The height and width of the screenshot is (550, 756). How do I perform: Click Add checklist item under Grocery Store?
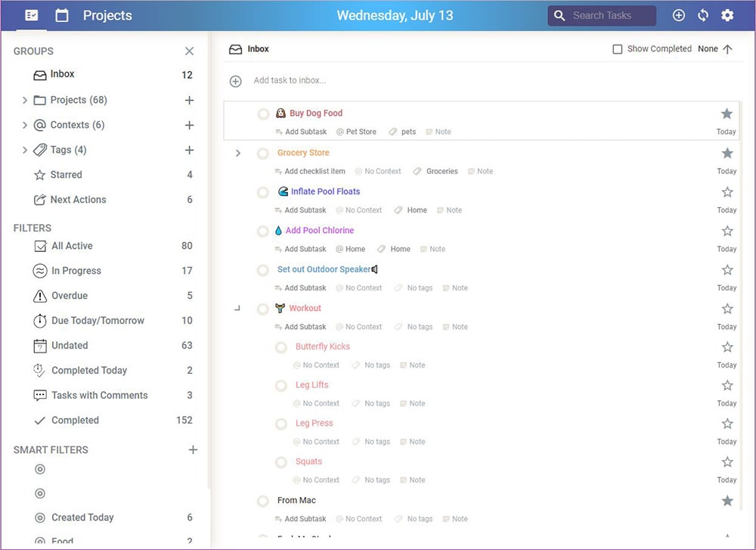[314, 171]
